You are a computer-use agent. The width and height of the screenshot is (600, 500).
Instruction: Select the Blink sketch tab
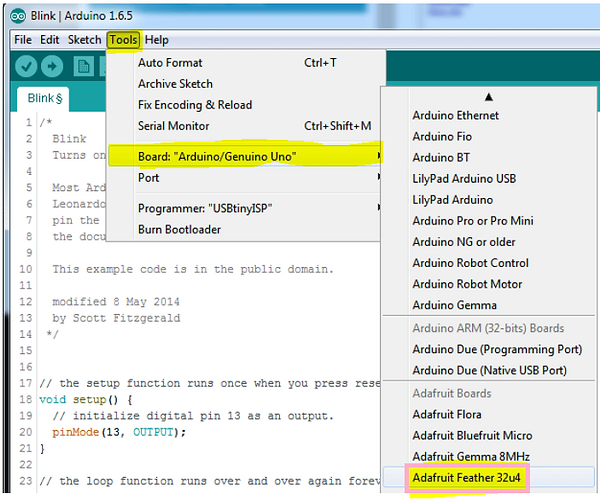44,98
